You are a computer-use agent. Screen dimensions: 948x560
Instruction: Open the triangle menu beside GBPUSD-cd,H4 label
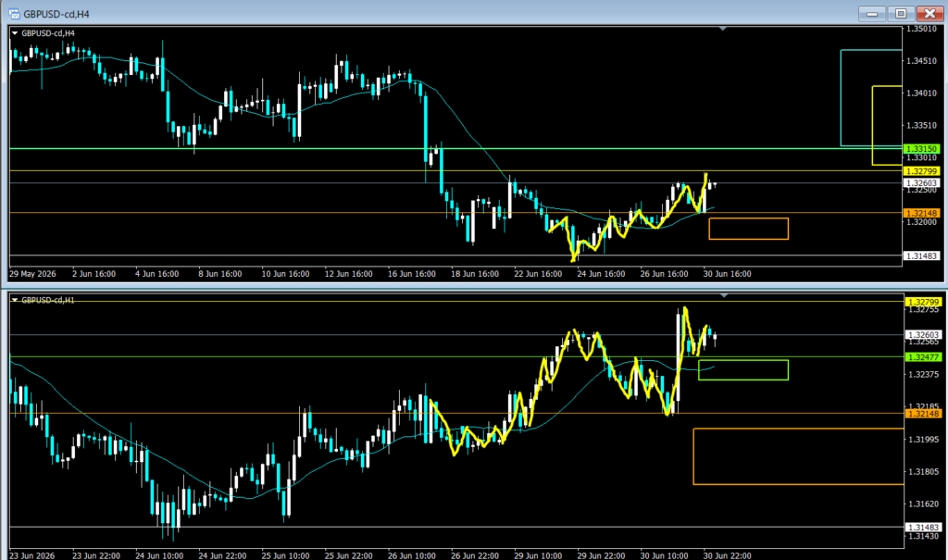tap(15, 33)
